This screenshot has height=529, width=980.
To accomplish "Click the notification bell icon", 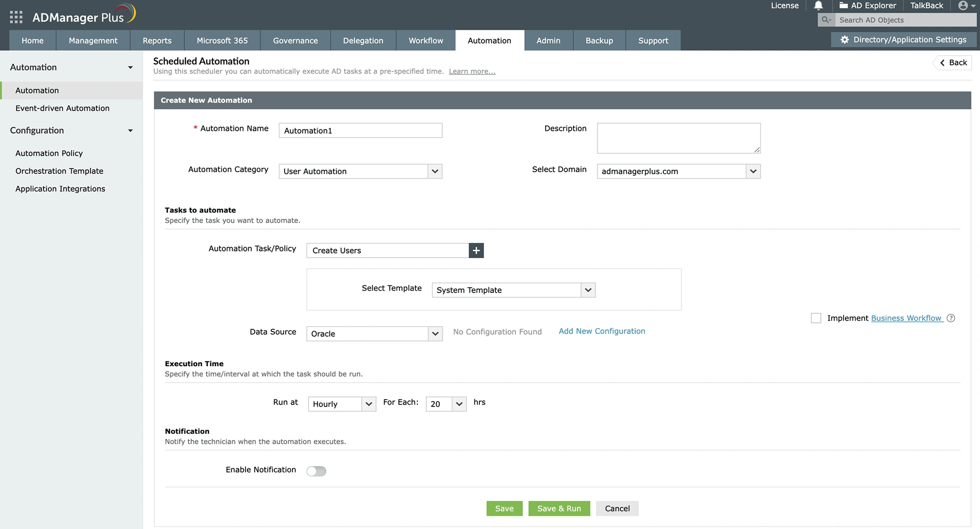I will (x=818, y=6).
